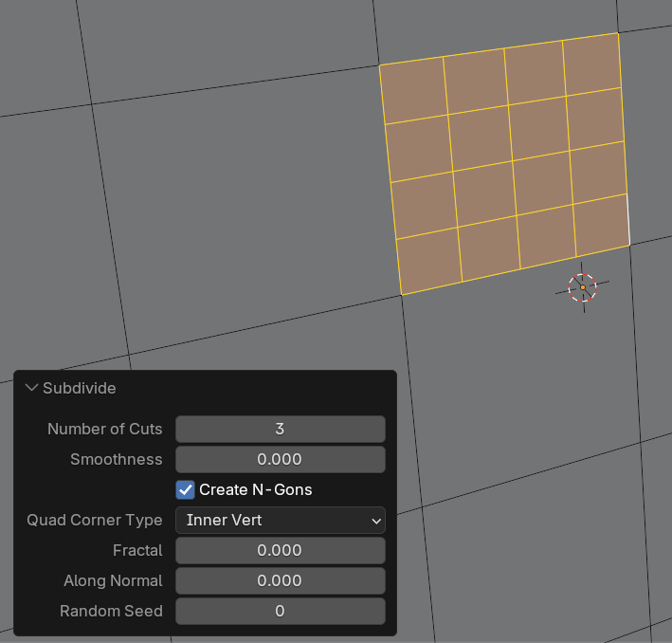Click the top-left corner vertex of the subdivided face
This screenshot has height=643, width=672.
pos(379,65)
